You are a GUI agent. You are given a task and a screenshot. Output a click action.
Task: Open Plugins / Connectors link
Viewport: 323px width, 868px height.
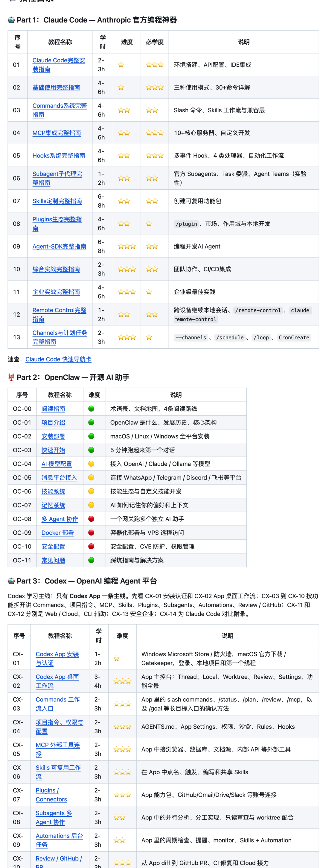click(x=51, y=795)
